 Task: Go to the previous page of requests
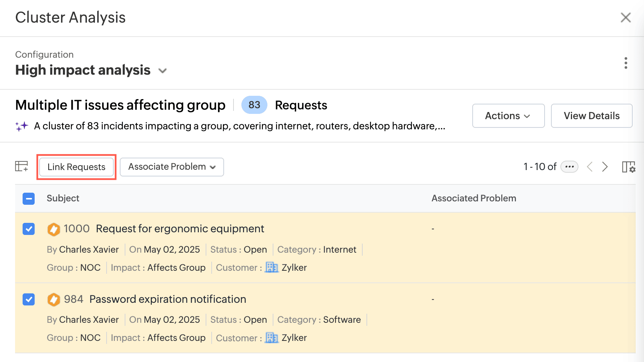tap(590, 167)
